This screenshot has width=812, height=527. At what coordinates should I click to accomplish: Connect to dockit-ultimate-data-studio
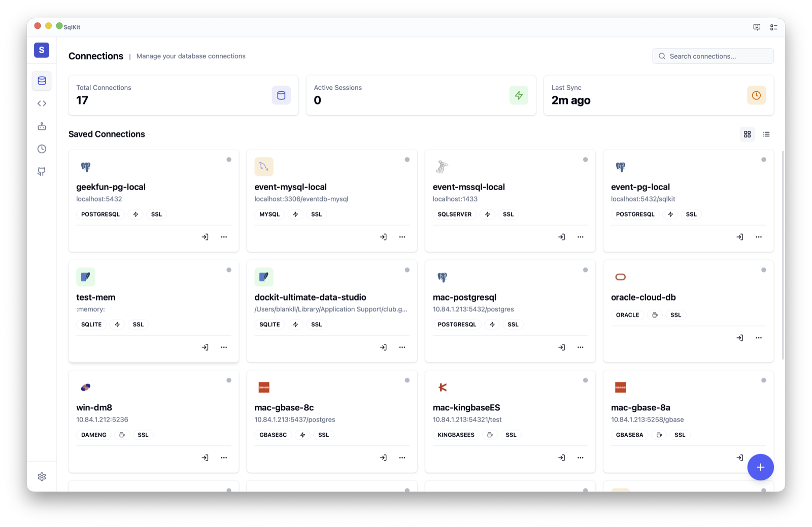click(x=383, y=347)
